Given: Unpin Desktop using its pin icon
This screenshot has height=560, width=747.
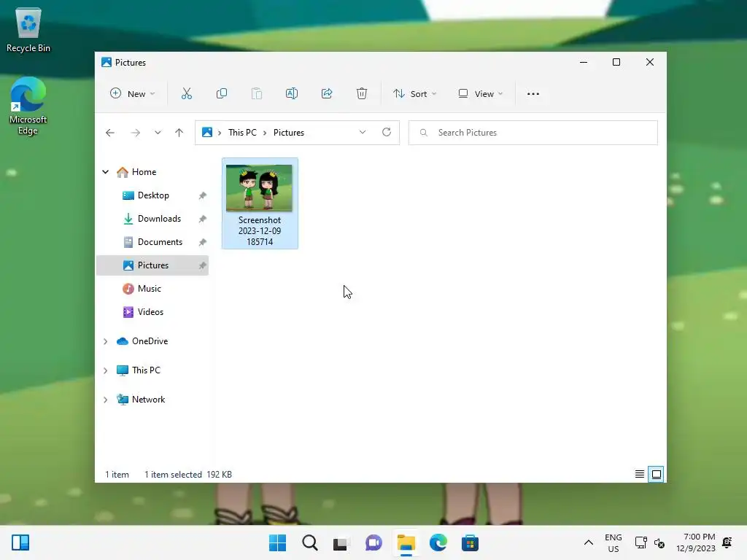Looking at the screenshot, I should click(x=203, y=195).
